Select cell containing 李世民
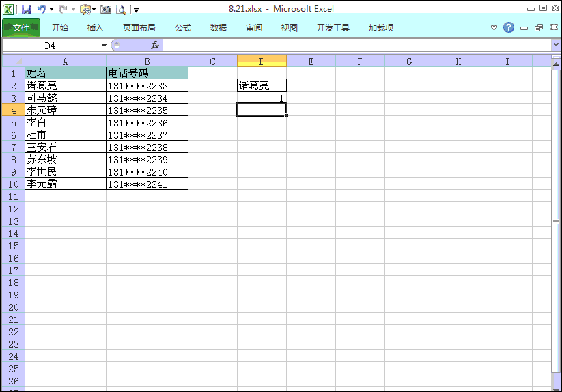Image resolution: width=562 pixels, height=392 pixels. pos(66,171)
